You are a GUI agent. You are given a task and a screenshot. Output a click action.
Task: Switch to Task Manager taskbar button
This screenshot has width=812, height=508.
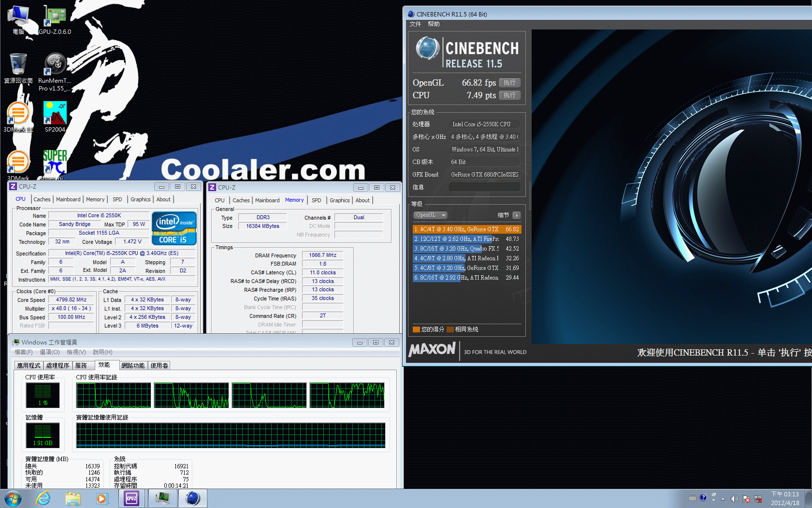(x=162, y=498)
